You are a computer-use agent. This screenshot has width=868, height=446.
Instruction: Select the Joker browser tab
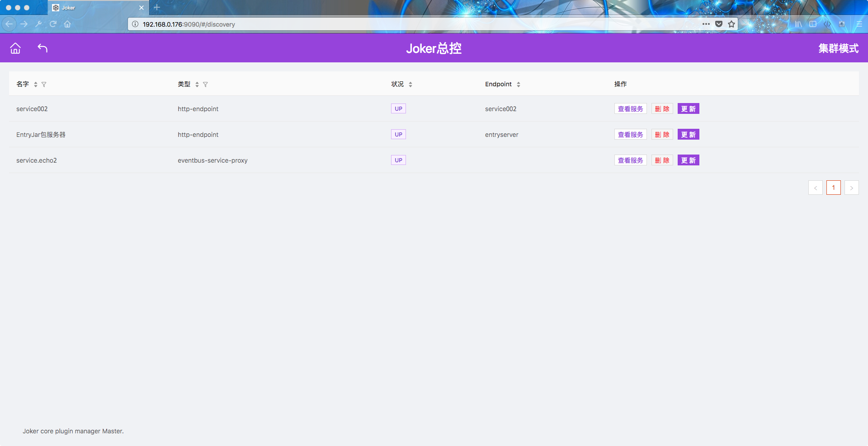click(x=98, y=8)
